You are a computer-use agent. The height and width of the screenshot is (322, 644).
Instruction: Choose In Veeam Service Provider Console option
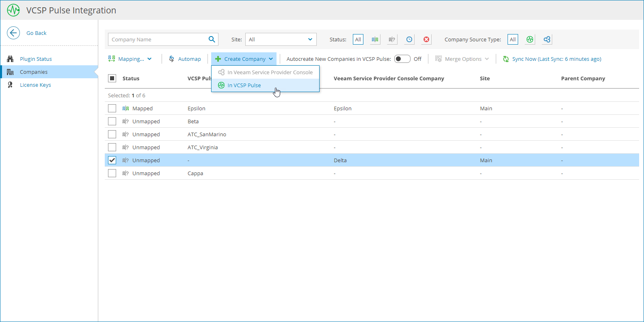click(x=266, y=72)
